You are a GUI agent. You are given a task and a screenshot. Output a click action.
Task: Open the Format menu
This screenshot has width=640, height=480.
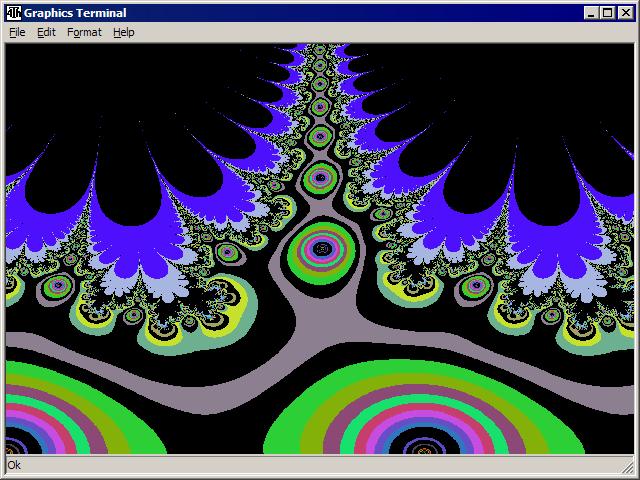[x=84, y=32]
